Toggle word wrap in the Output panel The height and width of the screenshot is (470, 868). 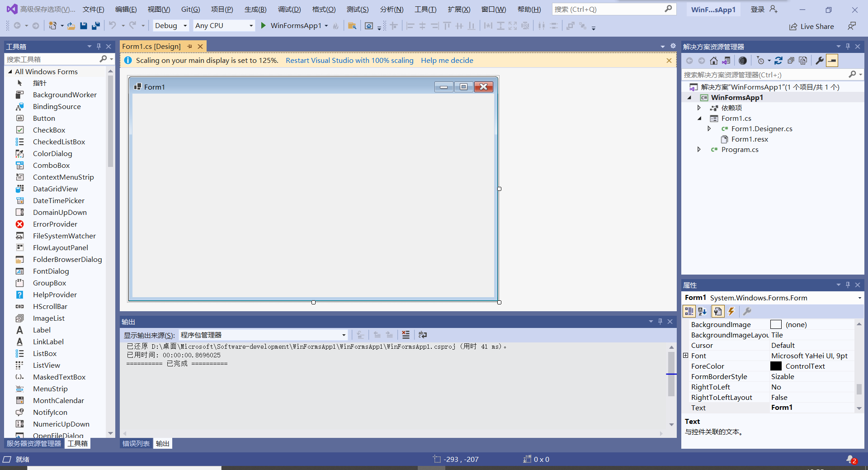[x=423, y=335]
